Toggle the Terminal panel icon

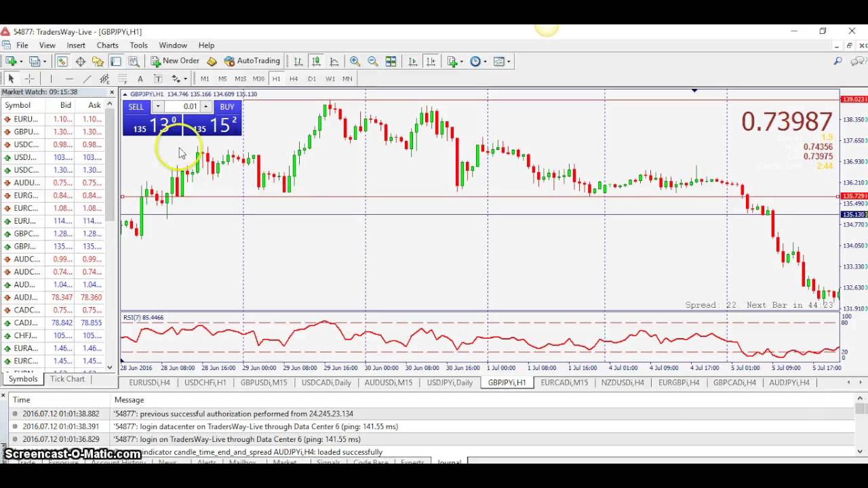[116, 61]
